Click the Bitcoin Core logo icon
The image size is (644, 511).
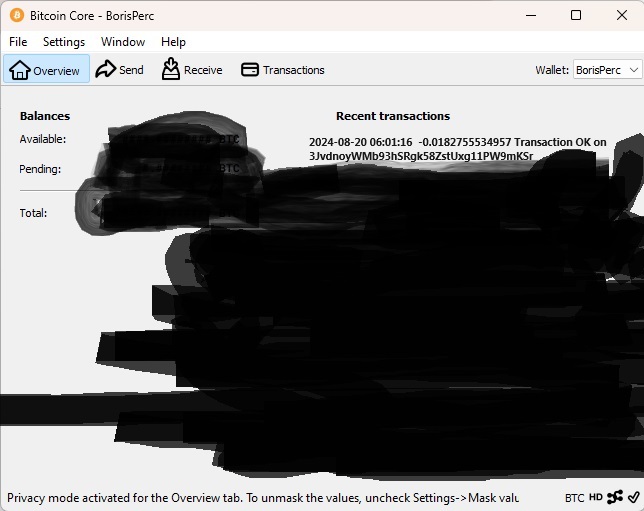17,16
